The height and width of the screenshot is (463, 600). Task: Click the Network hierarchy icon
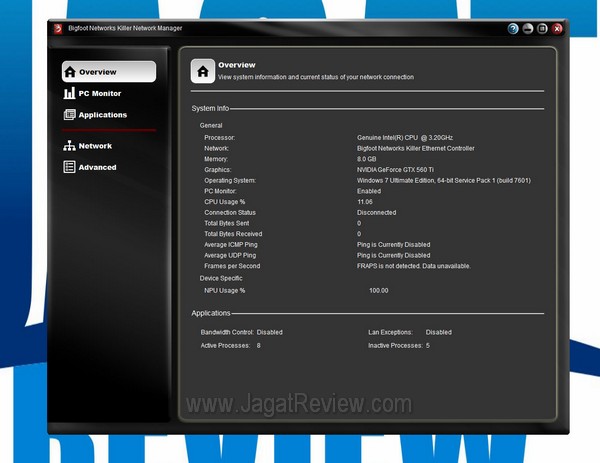coord(69,145)
